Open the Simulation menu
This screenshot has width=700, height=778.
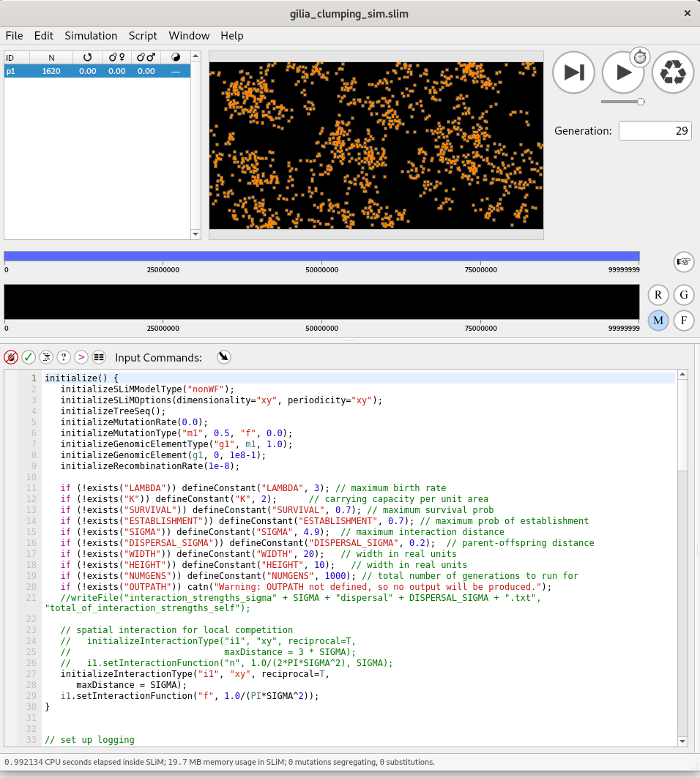point(91,35)
